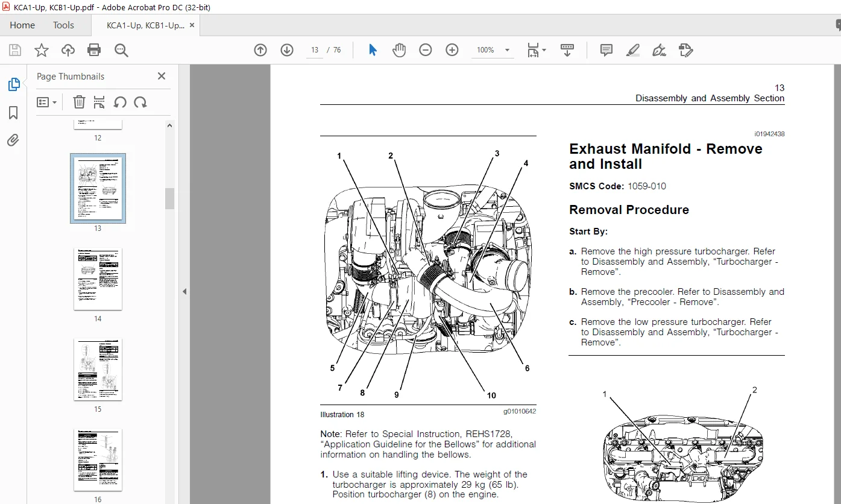This screenshot has height=504, width=841.
Task: Click the "Page Thumbnails" panel title
Action: click(x=71, y=77)
